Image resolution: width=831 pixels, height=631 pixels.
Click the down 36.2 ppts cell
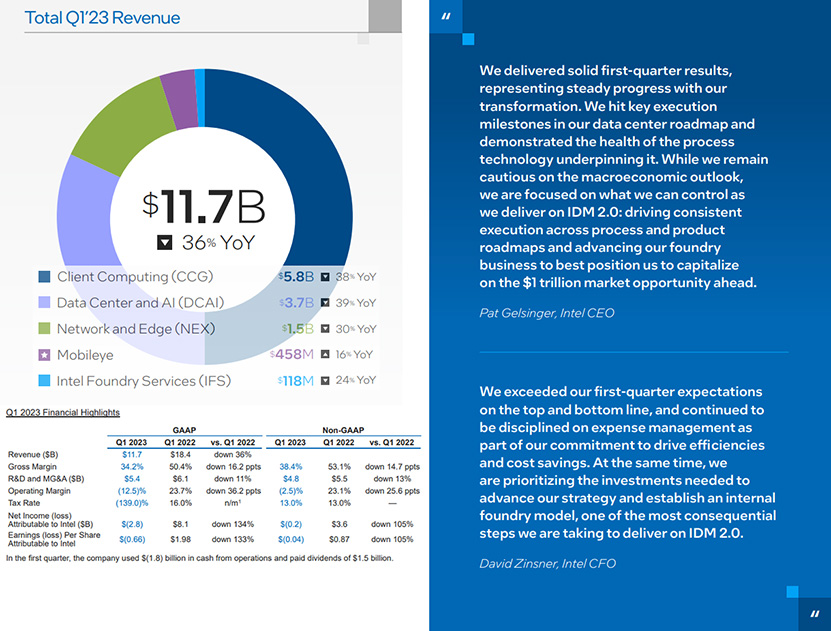coord(233,491)
